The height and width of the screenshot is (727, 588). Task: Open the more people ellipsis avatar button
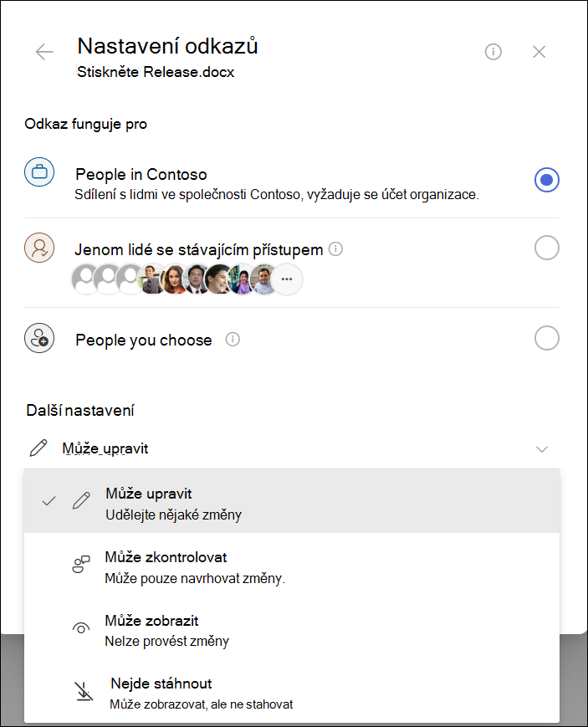tap(287, 279)
